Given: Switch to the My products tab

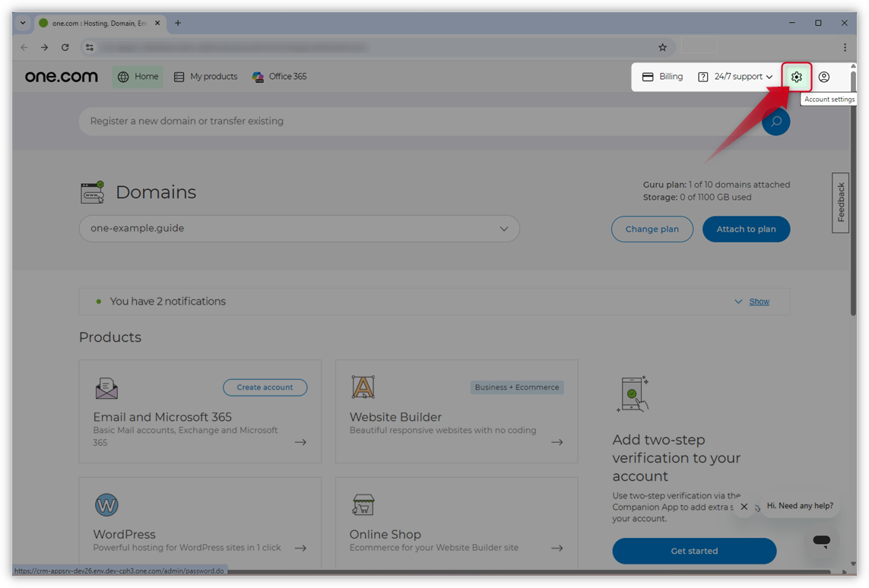Looking at the screenshot, I should coord(205,76).
